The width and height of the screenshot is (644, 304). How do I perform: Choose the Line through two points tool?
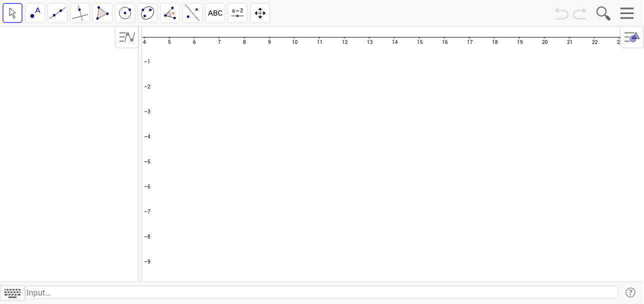[x=57, y=13]
